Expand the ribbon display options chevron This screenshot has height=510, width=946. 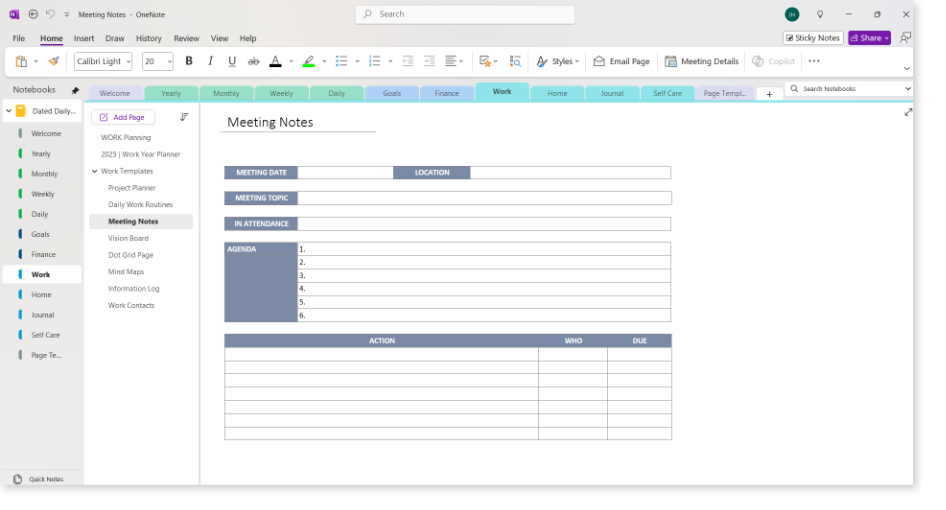click(907, 69)
